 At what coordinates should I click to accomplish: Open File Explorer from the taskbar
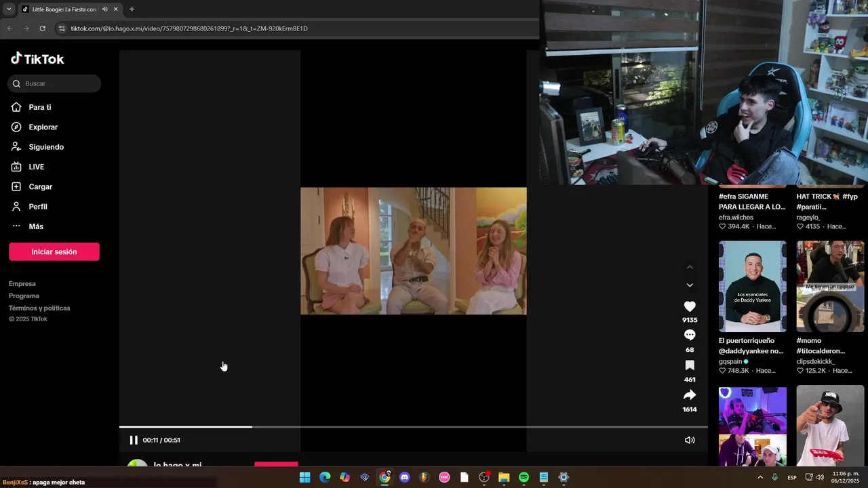click(504, 477)
